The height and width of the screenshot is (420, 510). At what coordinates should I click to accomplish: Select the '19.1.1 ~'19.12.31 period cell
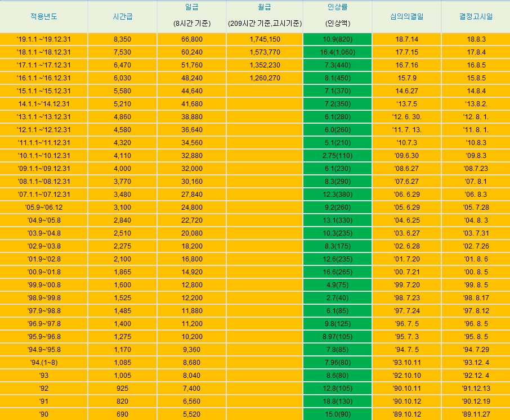click(44, 39)
